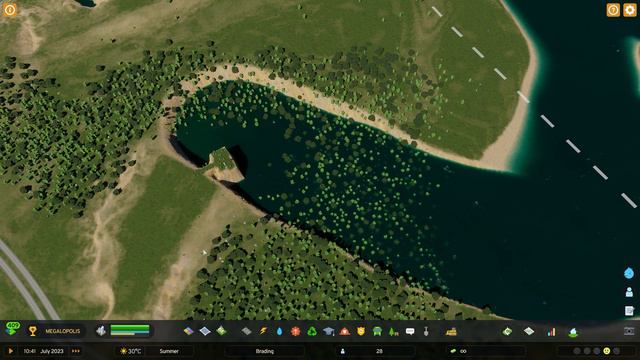Open the Police & Administration badge menu

coord(361,331)
